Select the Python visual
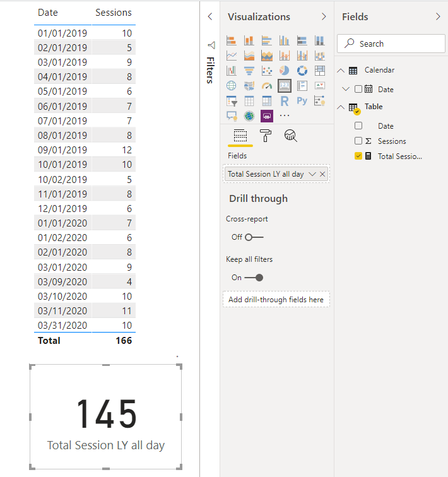This screenshot has height=477, width=448. (302, 101)
